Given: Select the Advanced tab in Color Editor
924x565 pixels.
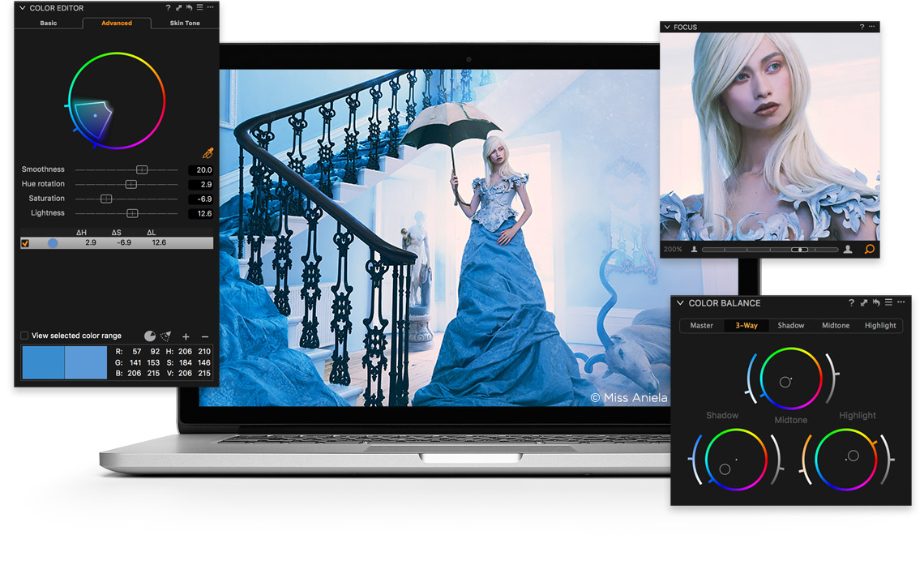Looking at the screenshot, I should tap(117, 23).
